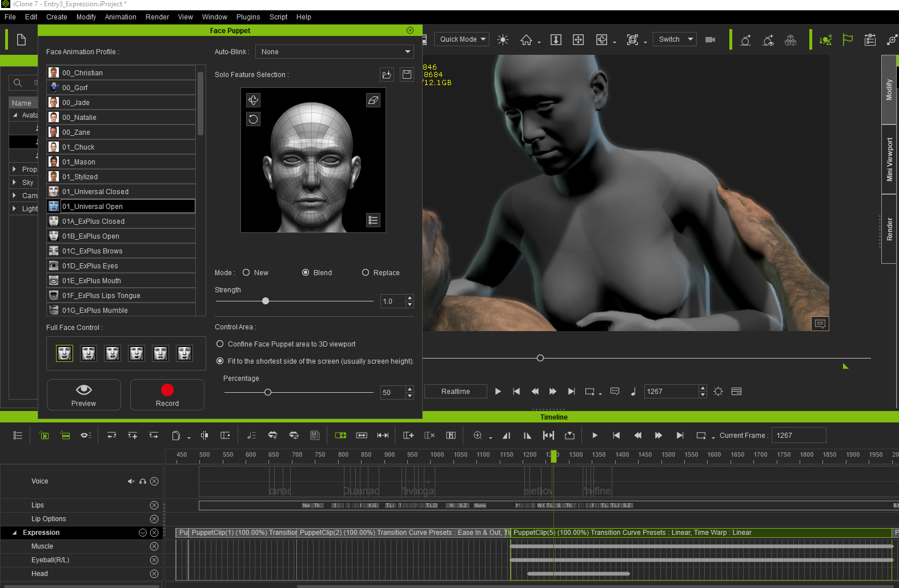This screenshot has width=899, height=588.
Task: Collapse the Avatar tree item
Action: (15, 115)
